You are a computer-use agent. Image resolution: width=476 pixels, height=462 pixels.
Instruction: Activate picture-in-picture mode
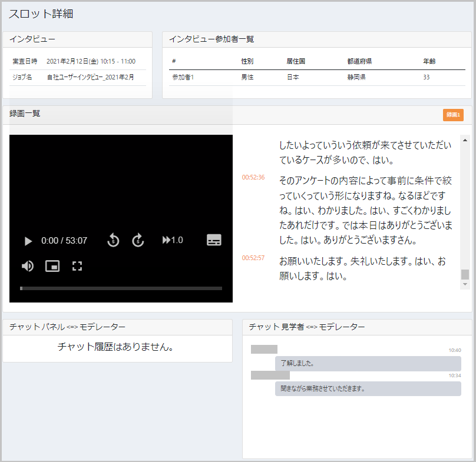[52, 266]
